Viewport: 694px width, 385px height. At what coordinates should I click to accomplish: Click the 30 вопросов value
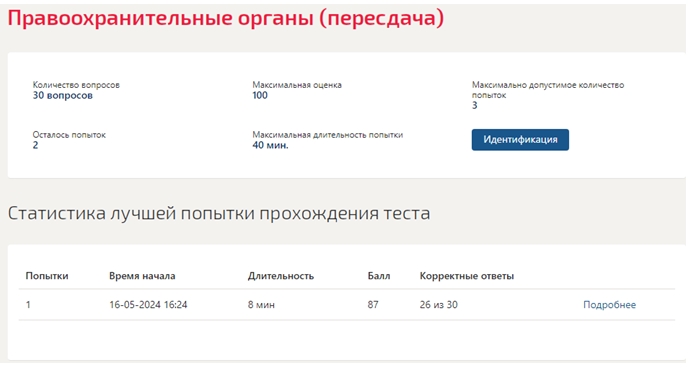click(62, 96)
